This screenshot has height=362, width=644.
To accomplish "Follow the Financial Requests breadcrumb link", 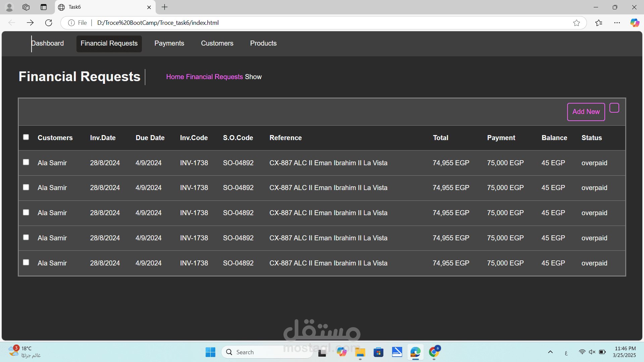I will coord(214,77).
